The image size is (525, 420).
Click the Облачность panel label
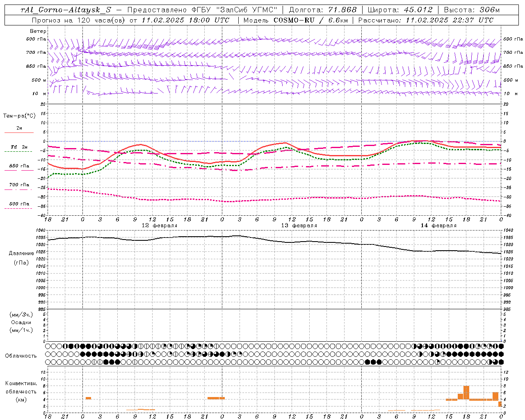21,356
